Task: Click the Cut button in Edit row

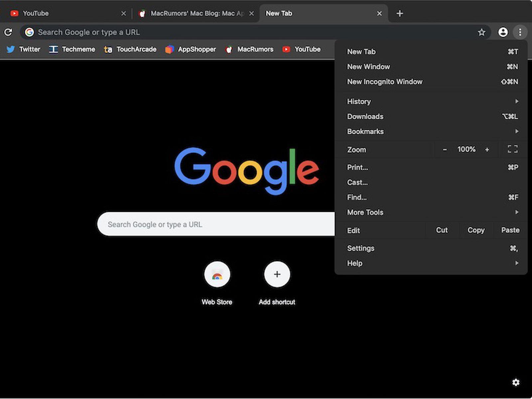Action: [x=442, y=230]
